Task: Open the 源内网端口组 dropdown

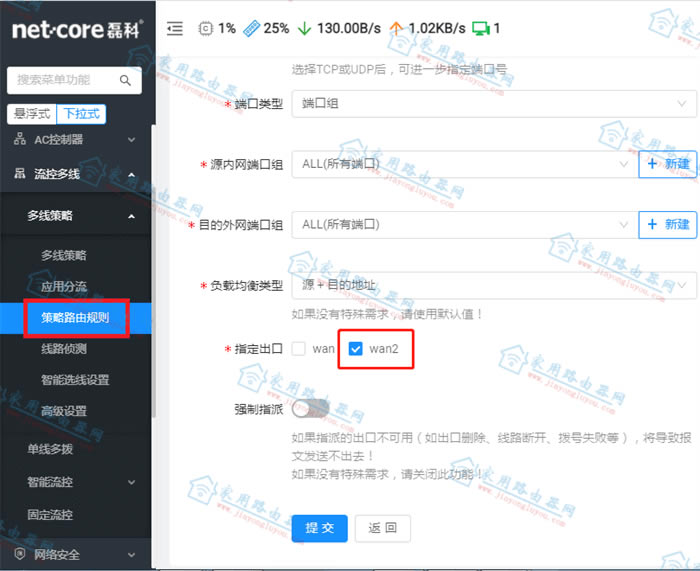Action: click(462, 163)
